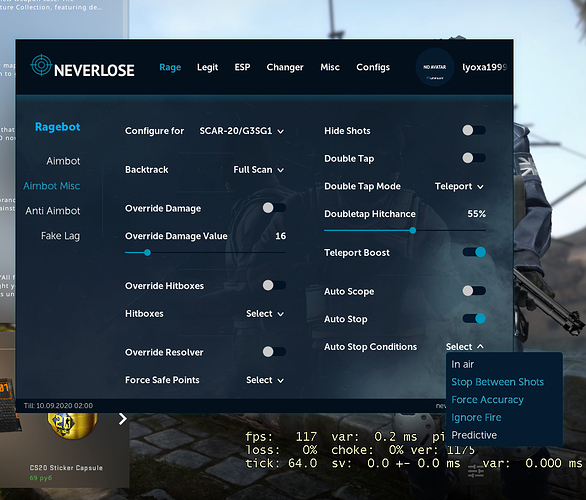This screenshot has height=500, width=586.
Task: Turn on the Auto Scope toggle
Action: coord(474,291)
